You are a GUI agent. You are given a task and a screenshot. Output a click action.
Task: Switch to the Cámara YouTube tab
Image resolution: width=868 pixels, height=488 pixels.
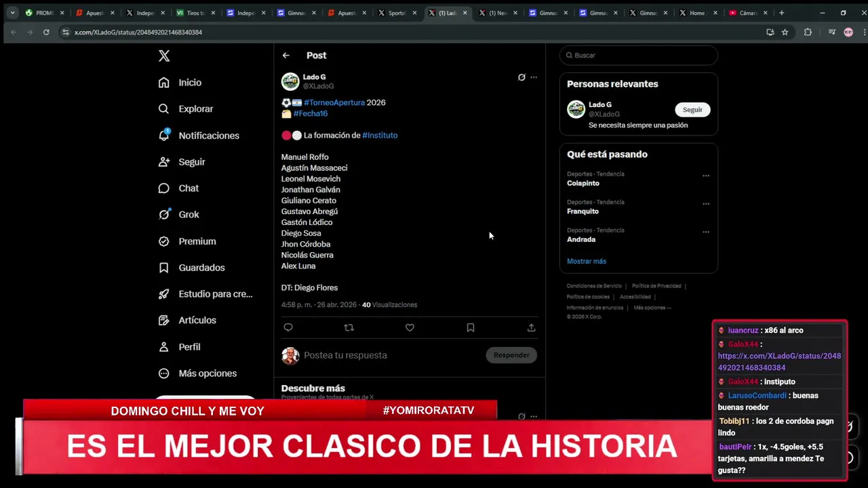(749, 13)
